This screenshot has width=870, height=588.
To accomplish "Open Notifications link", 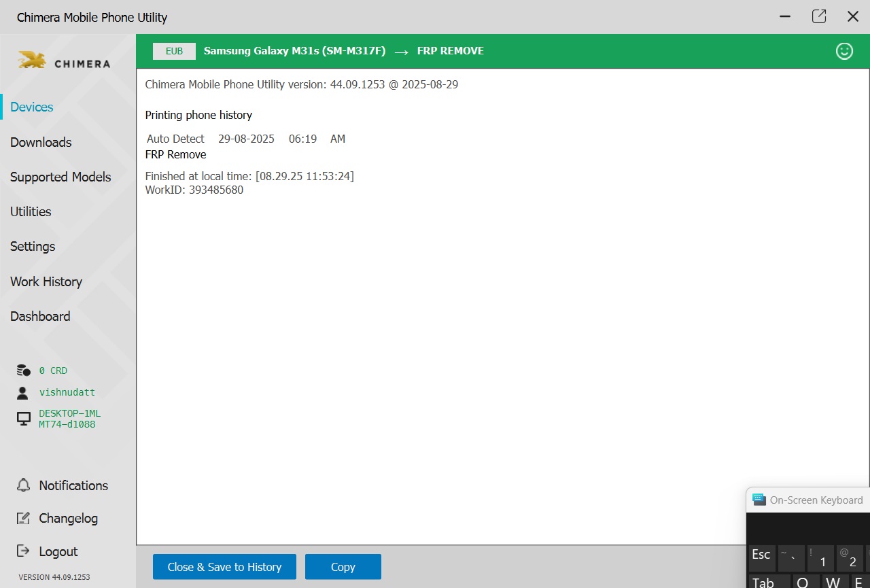I will tap(73, 485).
